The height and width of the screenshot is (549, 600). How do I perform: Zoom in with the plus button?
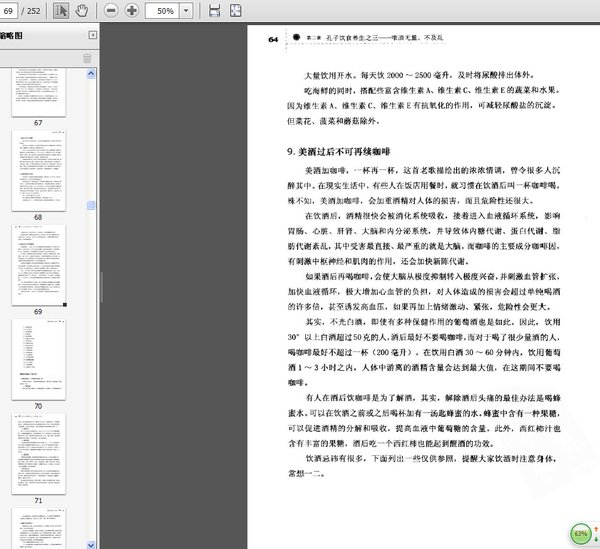point(132,10)
